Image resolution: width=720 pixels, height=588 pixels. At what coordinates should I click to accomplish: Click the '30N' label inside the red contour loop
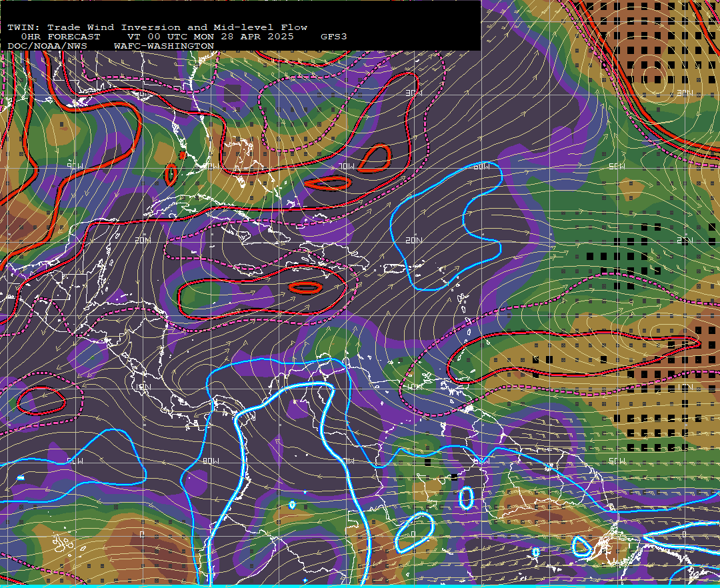413,93
